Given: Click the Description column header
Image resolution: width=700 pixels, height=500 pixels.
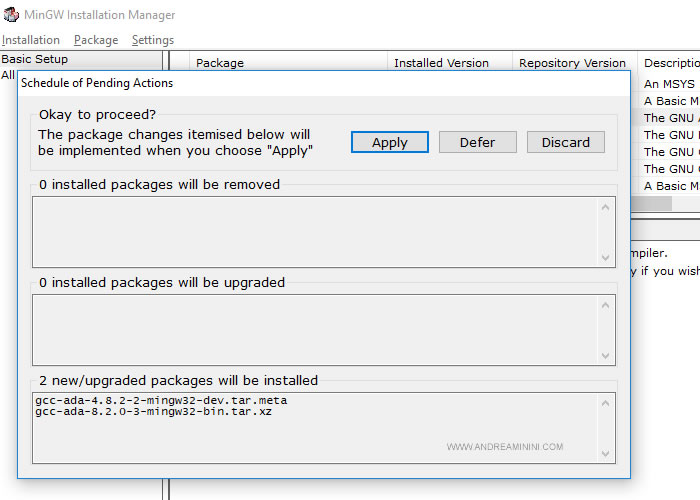Looking at the screenshot, I should click(670, 63).
